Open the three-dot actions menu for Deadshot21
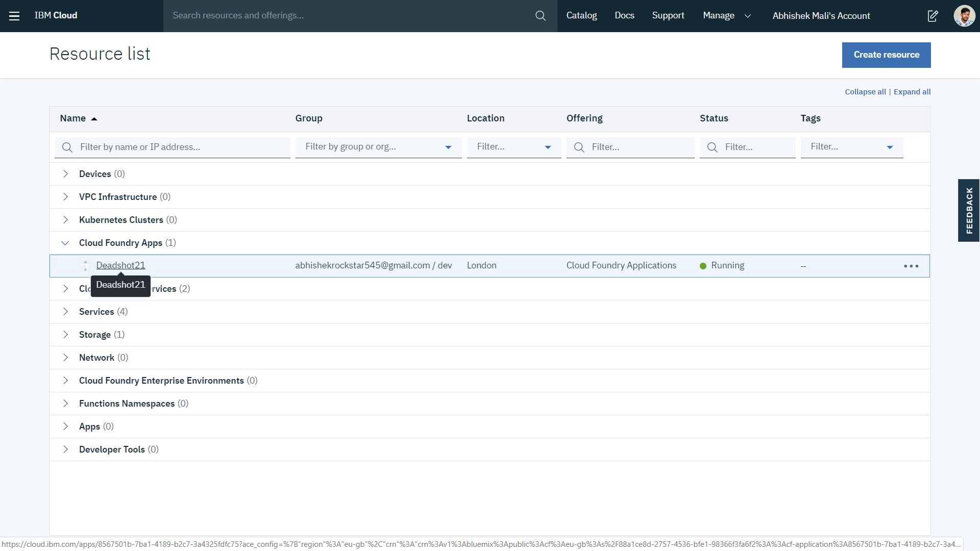 click(x=911, y=266)
